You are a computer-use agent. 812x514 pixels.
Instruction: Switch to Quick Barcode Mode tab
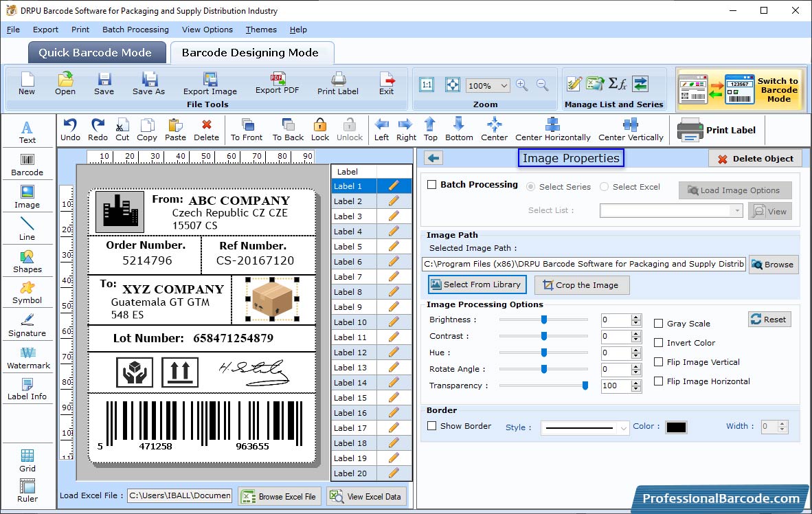pyautogui.click(x=97, y=52)
